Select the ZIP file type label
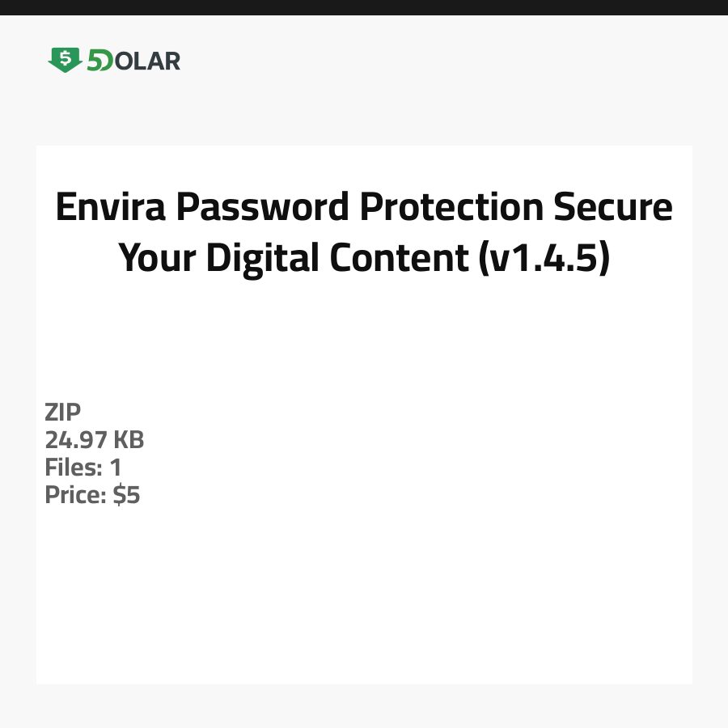Viewport: 728px width, 728px height. coord(62,413)
